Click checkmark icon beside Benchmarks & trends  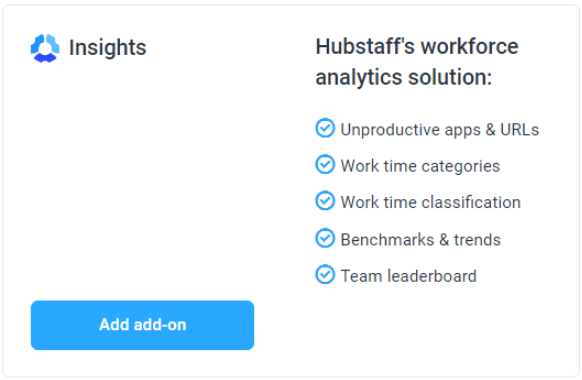point(325,238)
